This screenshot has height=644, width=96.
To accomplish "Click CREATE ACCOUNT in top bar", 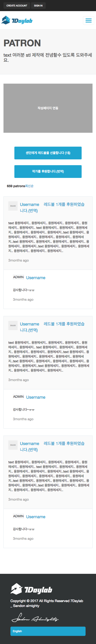I will pyautogui.click(x=17, y=6).
